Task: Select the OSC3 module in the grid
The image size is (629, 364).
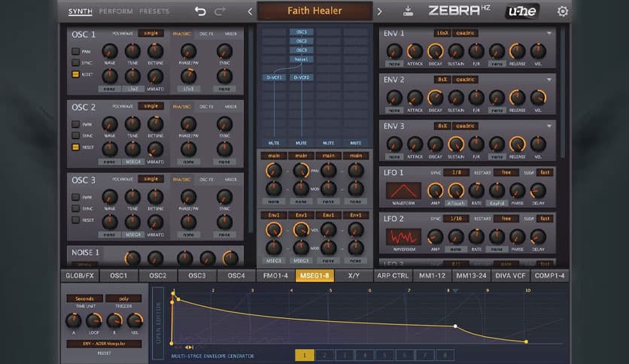Action: pyautogui.click(x=301, y=50)
